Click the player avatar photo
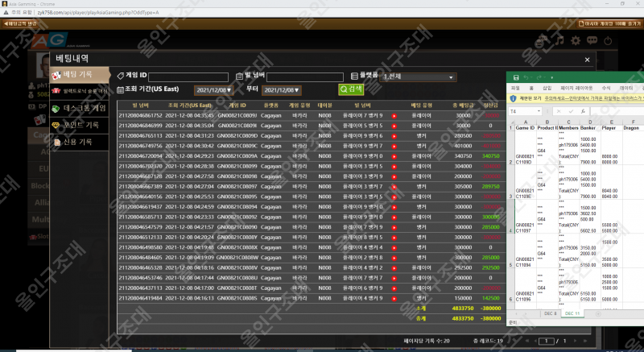Screen dimensions: 644x352 pyautogui.click(x=43, y=65)
